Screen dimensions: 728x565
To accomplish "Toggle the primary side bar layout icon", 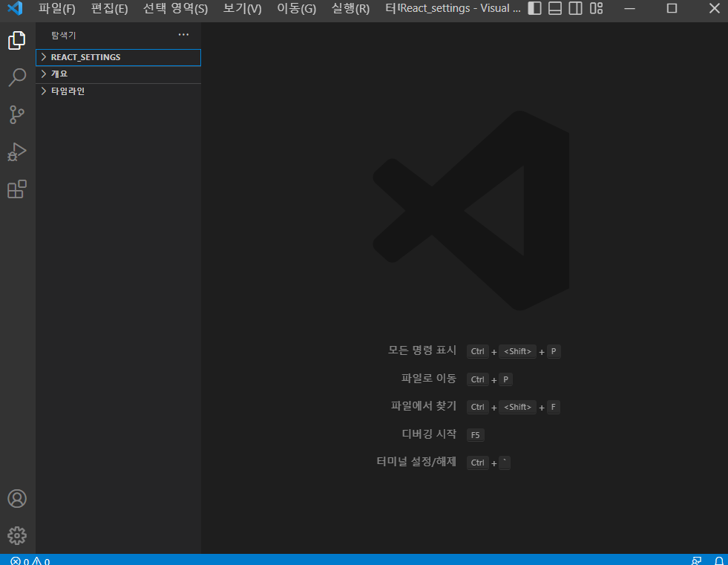I will (x=534, y=8).
